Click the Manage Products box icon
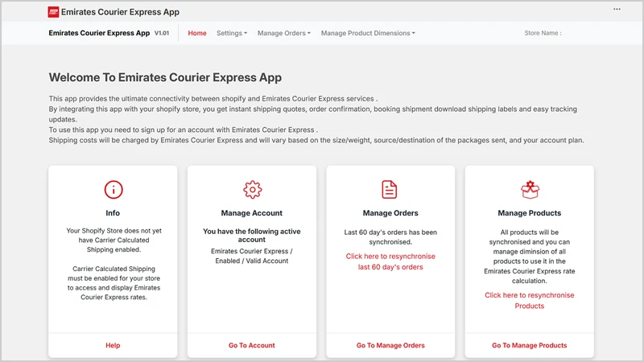Viewport: 644px width, 362px height. coord(530,190)
